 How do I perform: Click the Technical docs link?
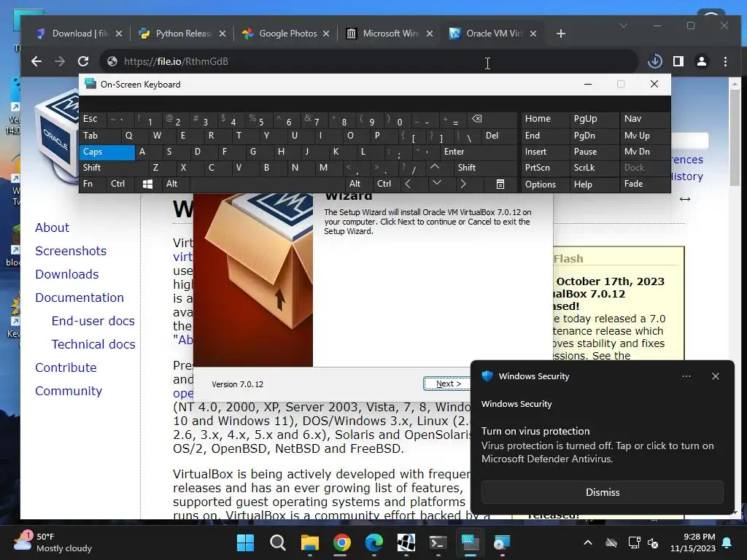point(93,344)
